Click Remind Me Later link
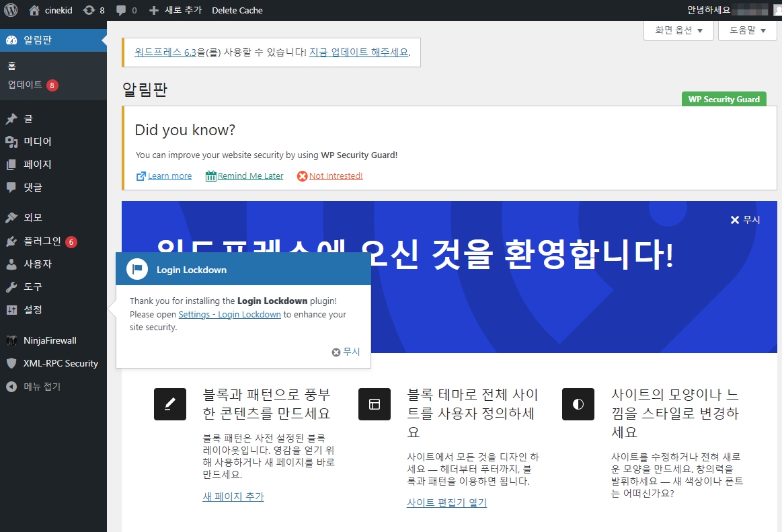The image size is (782, 532). pyautogui.click(x=250, y=176)
